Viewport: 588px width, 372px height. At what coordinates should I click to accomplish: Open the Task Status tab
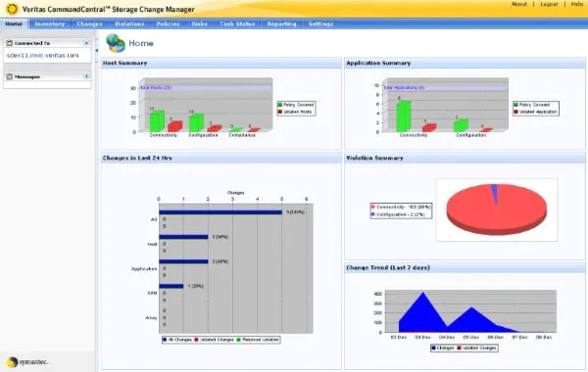coord(237,23)
